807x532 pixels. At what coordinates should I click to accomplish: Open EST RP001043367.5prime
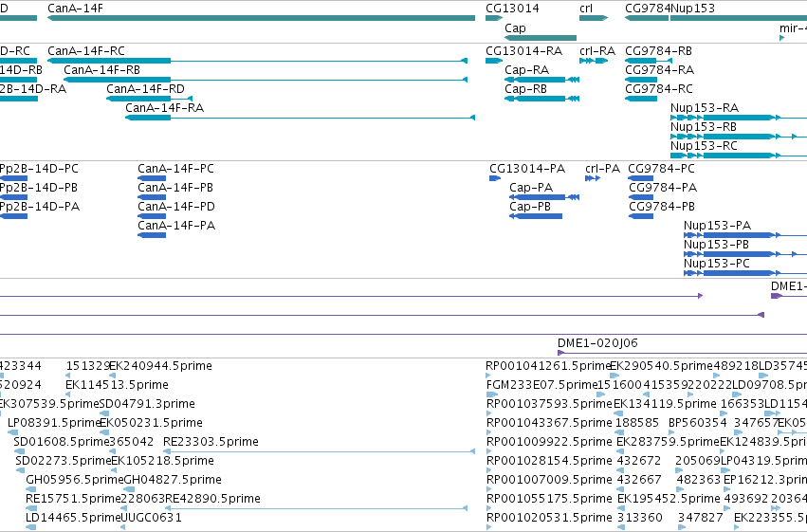click(549, 423)
